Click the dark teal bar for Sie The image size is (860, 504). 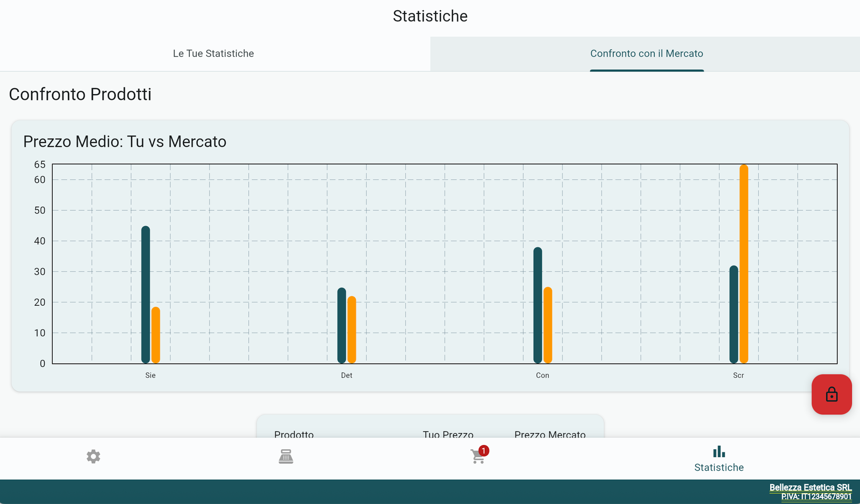(x=146, y=294)
